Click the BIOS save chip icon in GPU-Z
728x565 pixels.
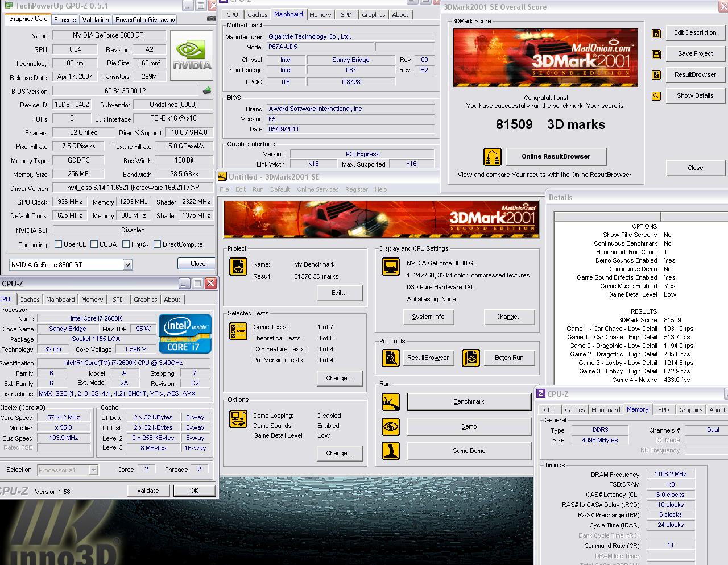pos(207,90)
